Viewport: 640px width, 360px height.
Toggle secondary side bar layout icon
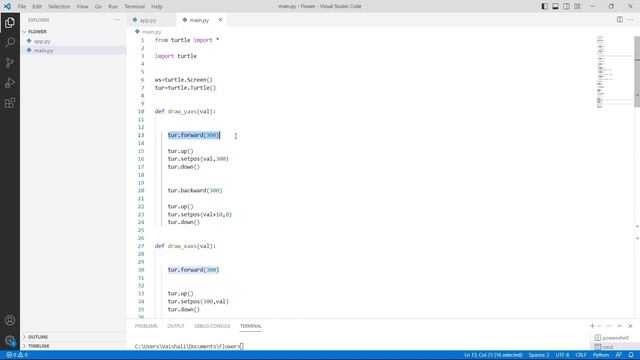click(567, 6)
